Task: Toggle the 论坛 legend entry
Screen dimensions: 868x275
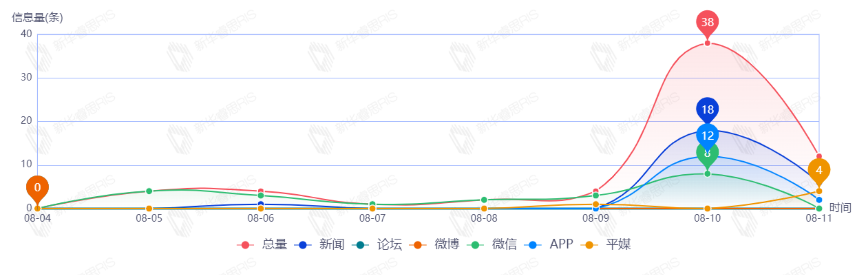Action: coord(377,244)
